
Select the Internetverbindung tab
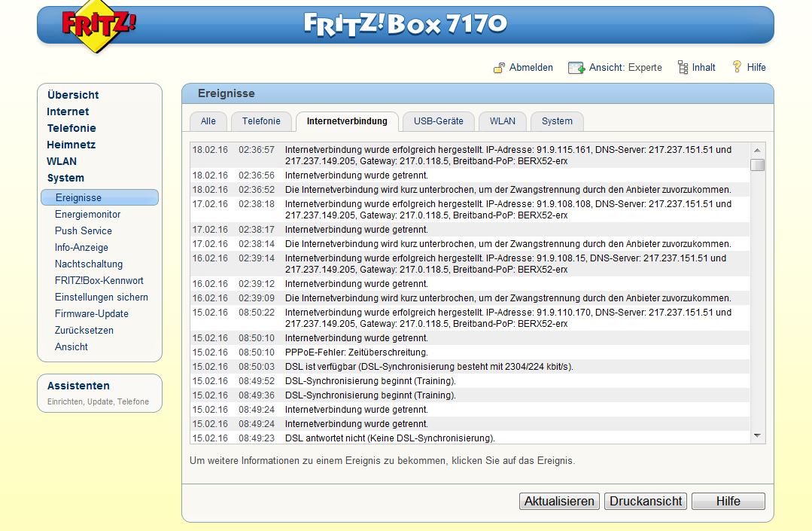click(x=347, y=121)
